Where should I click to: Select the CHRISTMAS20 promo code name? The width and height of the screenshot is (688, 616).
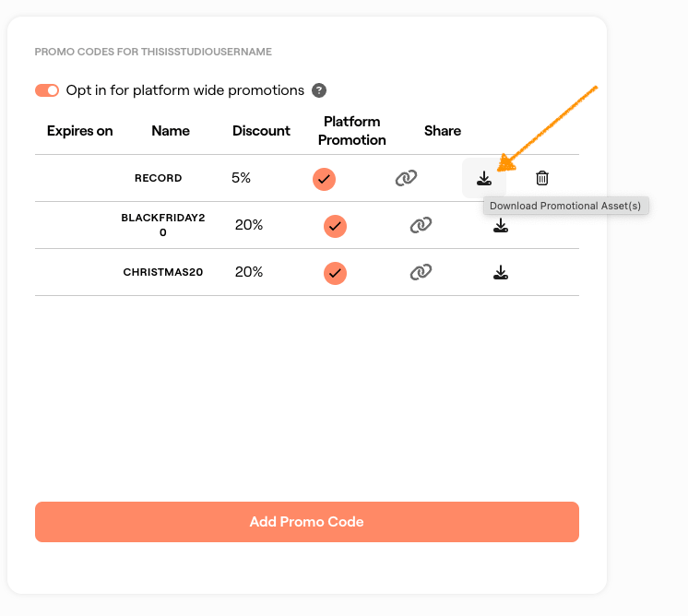(x=163, y=272)
